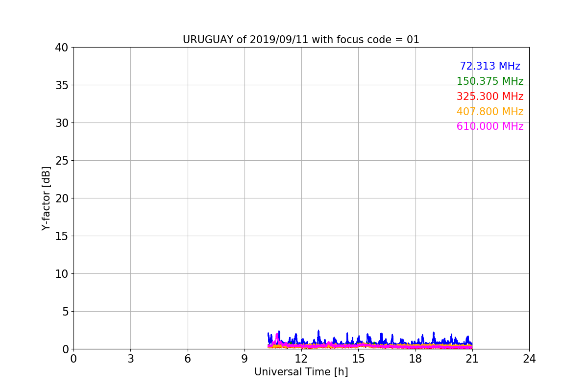Click the x-axis tick label 3
The width and height of the screenshot is (588, 392).
click(x=130, y=359)
